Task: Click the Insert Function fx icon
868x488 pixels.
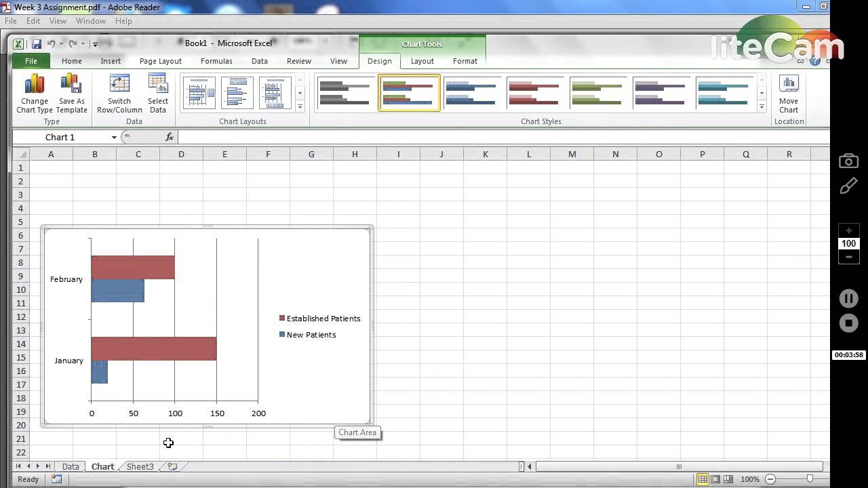Action: point(170,137)
